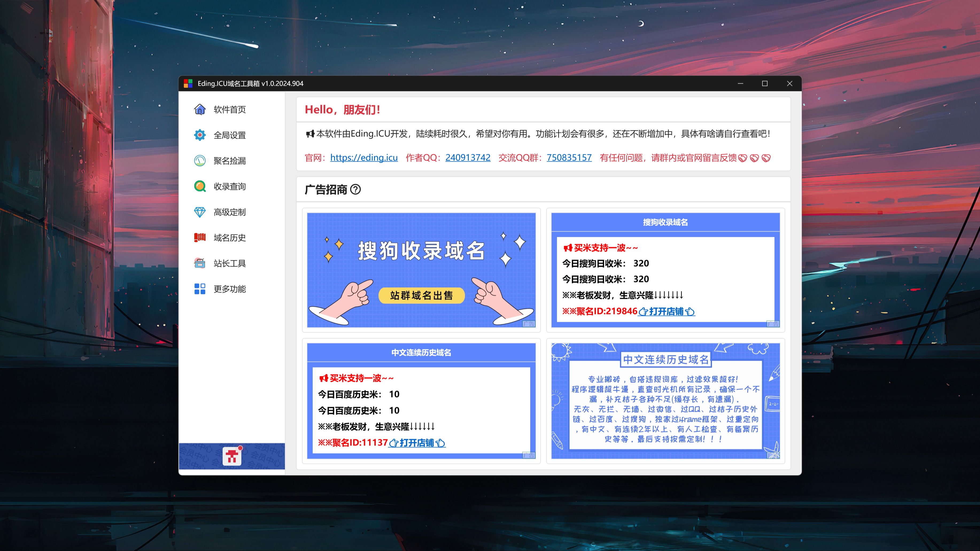Close the Eding.ICU域名工具箱 window

789,84
